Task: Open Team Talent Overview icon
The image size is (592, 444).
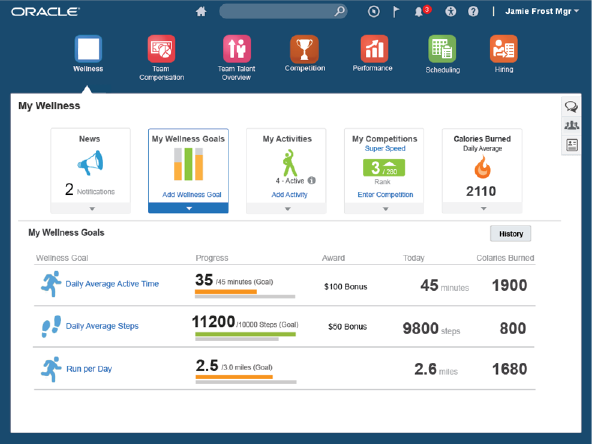Action: pyautogui.click(x=237, y=49)
